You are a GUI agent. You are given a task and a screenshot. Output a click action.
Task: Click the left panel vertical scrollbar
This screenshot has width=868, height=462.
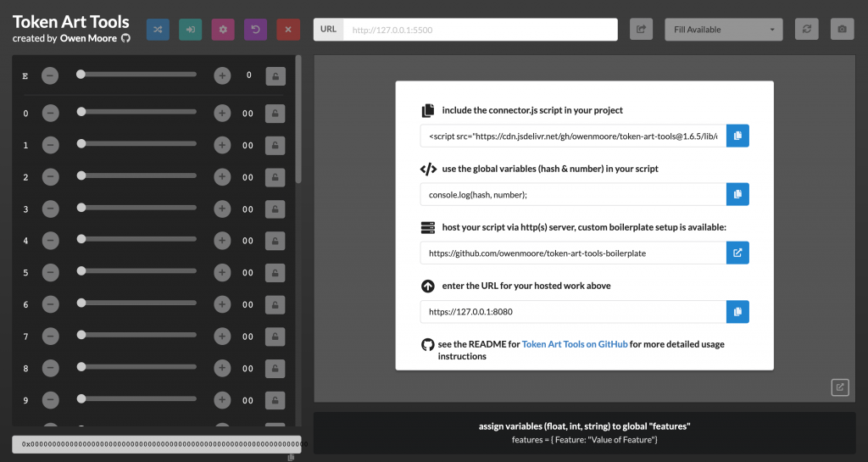298,119
